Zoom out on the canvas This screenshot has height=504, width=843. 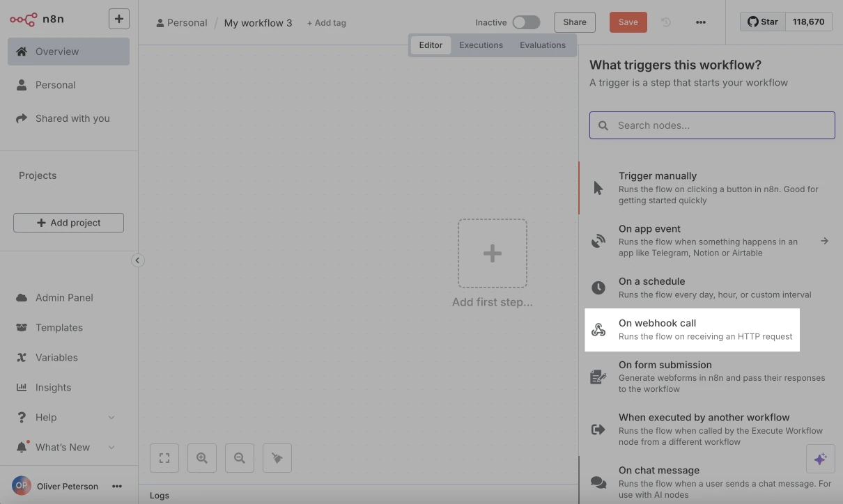[x=240, y=458]
